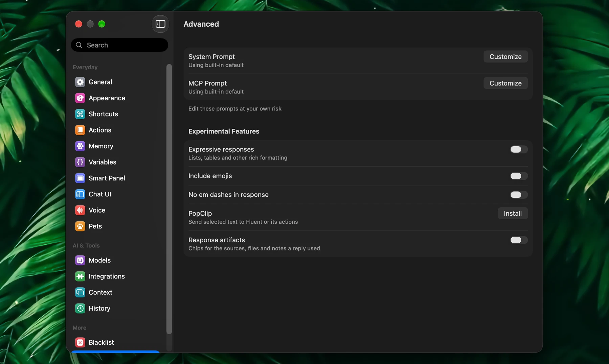
Task: Select Shortcuts in the sidebar
Action: 115,114
